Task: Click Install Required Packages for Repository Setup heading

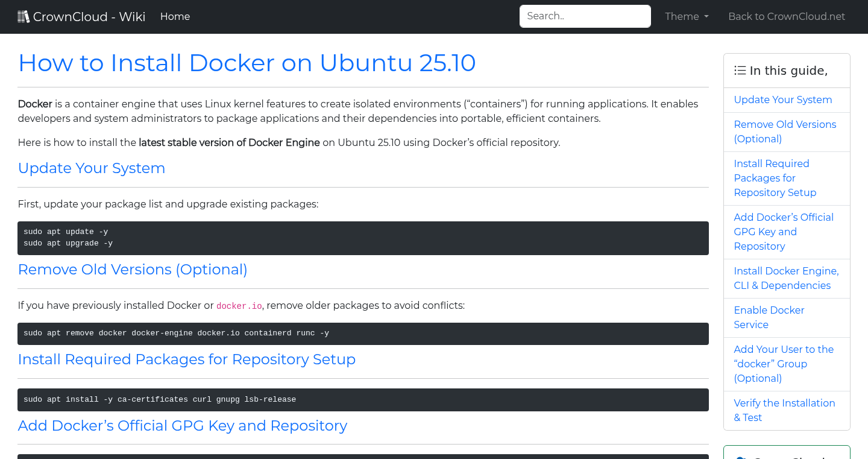Action: point(187,359)
